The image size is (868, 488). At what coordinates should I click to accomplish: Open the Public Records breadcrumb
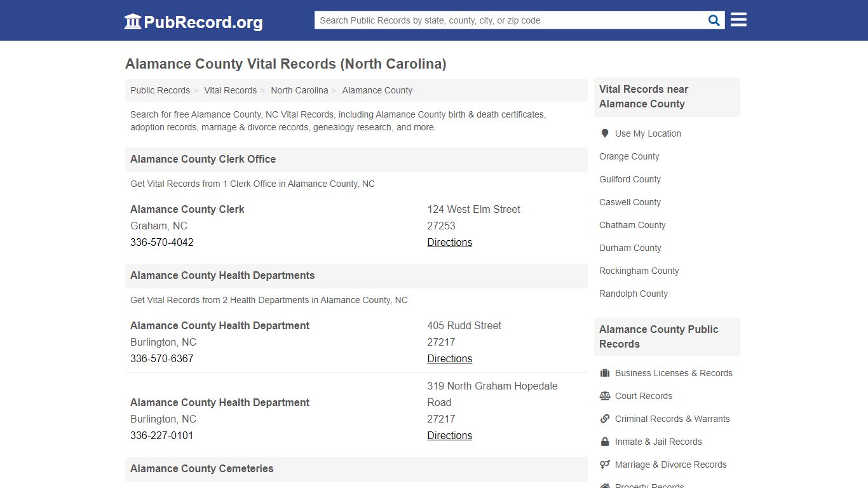160,90
